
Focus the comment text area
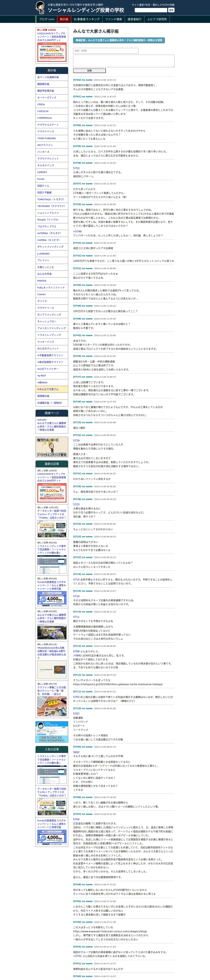tap(123, 61)
